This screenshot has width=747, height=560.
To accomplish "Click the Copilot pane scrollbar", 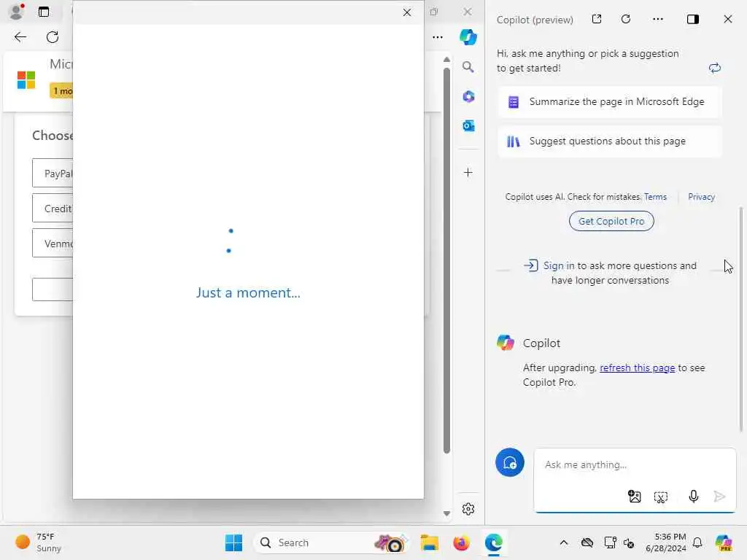I will [x=741, y=319].
